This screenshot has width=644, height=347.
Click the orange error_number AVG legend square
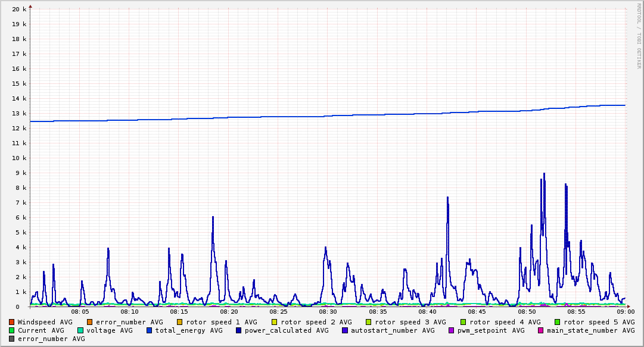pyautogui.click(x=90, y=322)
